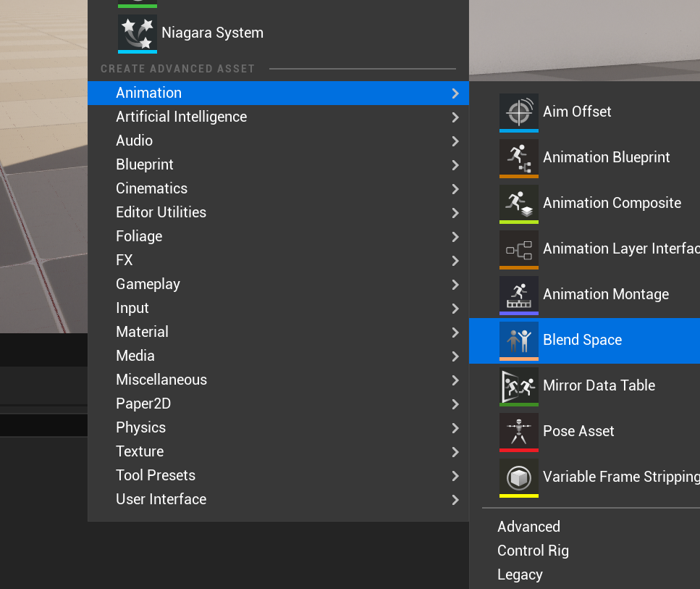The height and width of the screenshot is (589, 700).
Task: Expand the Cinematics submenu arrow
Action: click(x=455, y=189)
